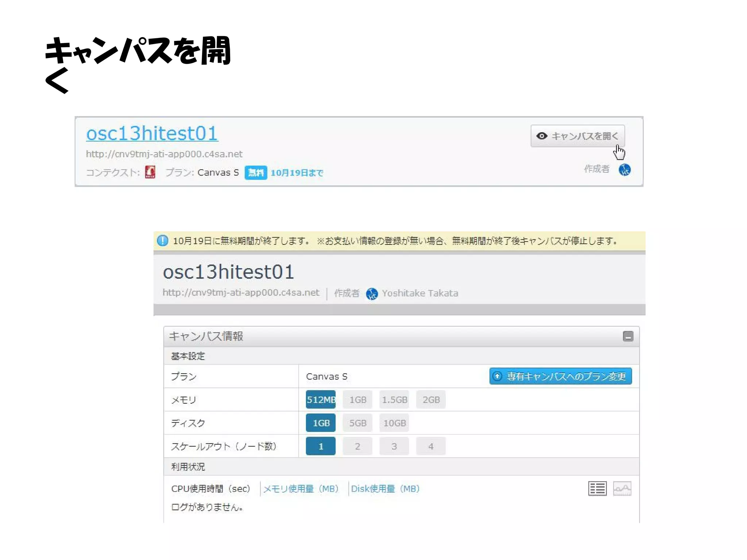Choose 10GB disk size
This screenshot has width=747, height=560.
[394, 423]
